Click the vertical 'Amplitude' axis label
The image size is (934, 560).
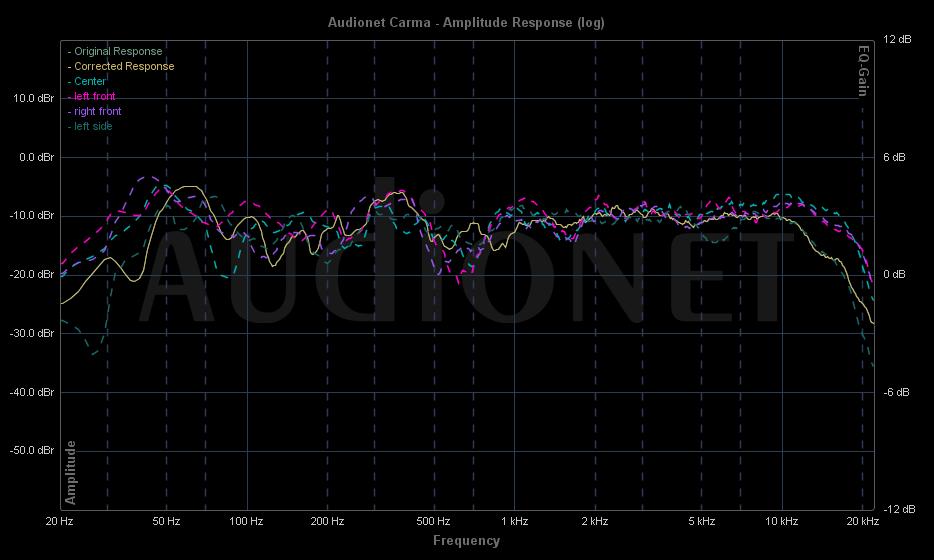(70, 473)
